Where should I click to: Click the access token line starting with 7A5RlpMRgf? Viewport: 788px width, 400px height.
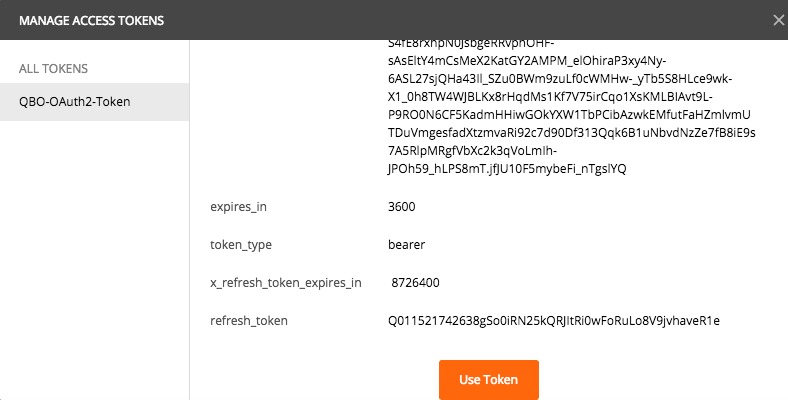[x=472, y=151]
